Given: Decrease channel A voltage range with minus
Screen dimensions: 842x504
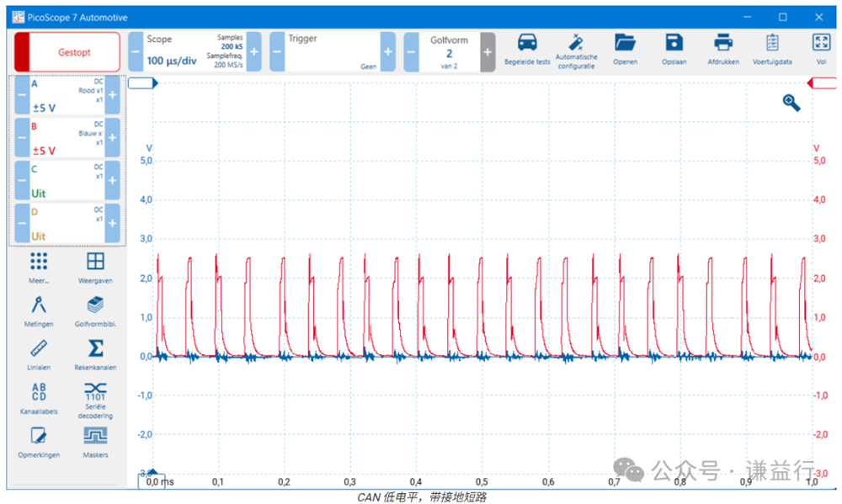Looking at the screenshot, I should 22,95.
